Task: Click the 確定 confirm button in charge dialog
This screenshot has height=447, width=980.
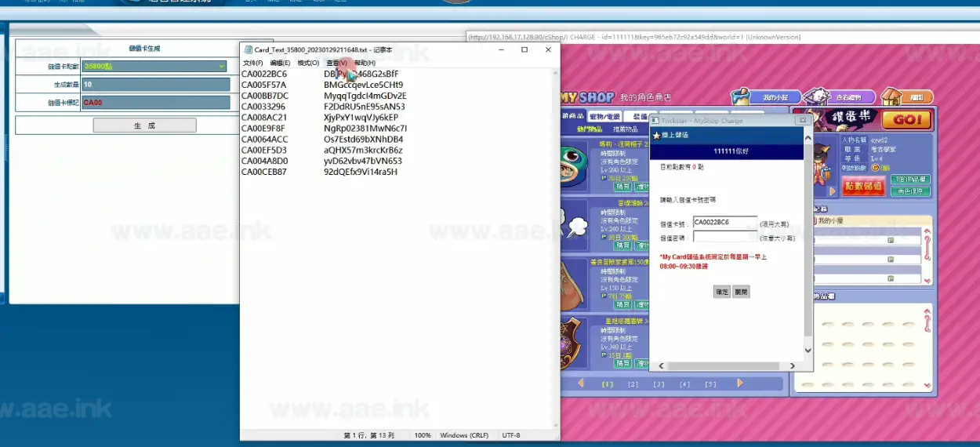Action: click(x=721, y=292)
